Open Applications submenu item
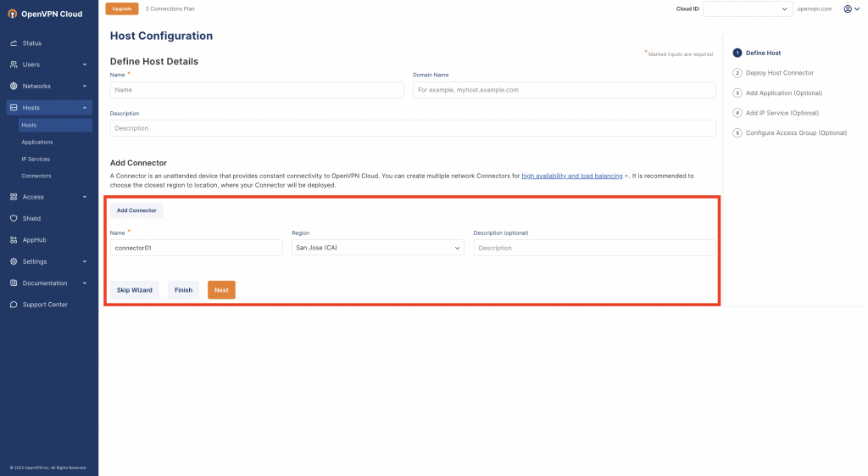This screenshot has height=476, width=868. click(37, 143)
